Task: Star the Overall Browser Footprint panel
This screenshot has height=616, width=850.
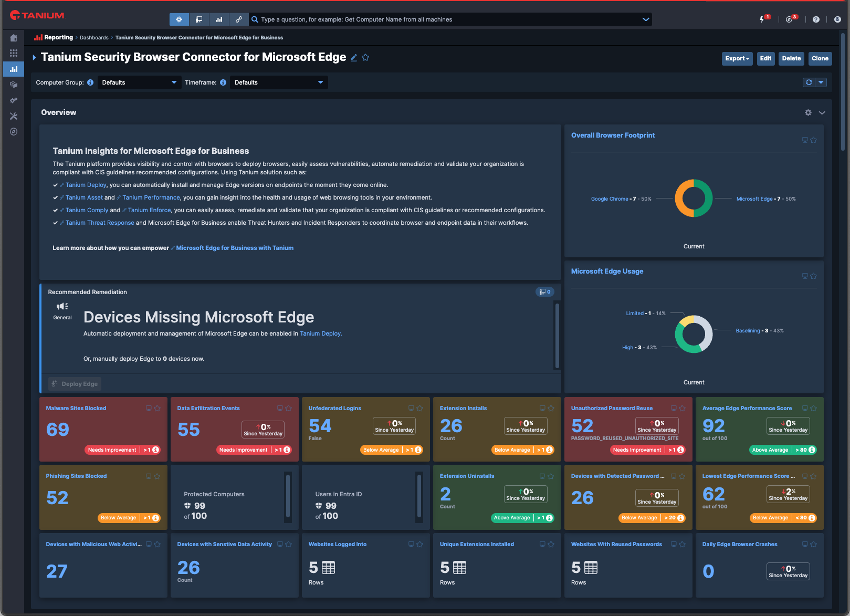Action: click(x=813, y=140)
